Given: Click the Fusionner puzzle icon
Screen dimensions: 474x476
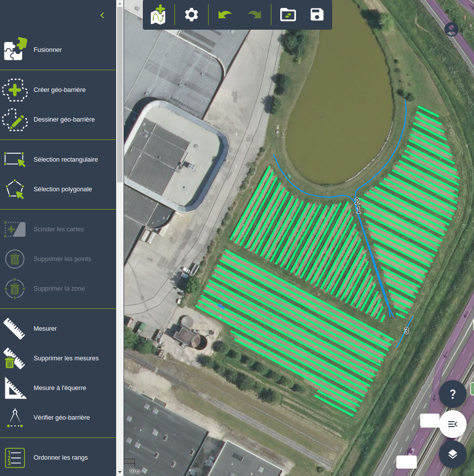Looking at the screenshot, I should (x=14, y=49).
